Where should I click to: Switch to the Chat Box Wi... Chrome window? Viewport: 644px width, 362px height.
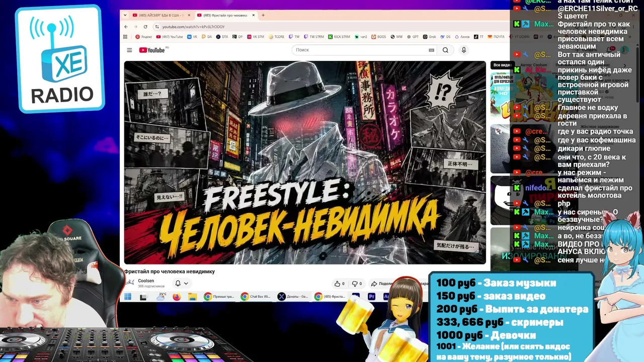click(x=256, y=297)
